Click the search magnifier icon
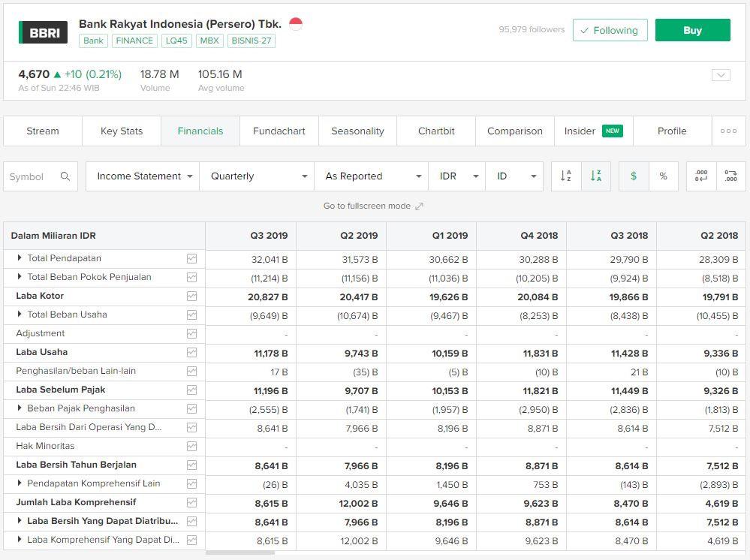This screenshot has height=560, width=750. (x=65, y=176)
